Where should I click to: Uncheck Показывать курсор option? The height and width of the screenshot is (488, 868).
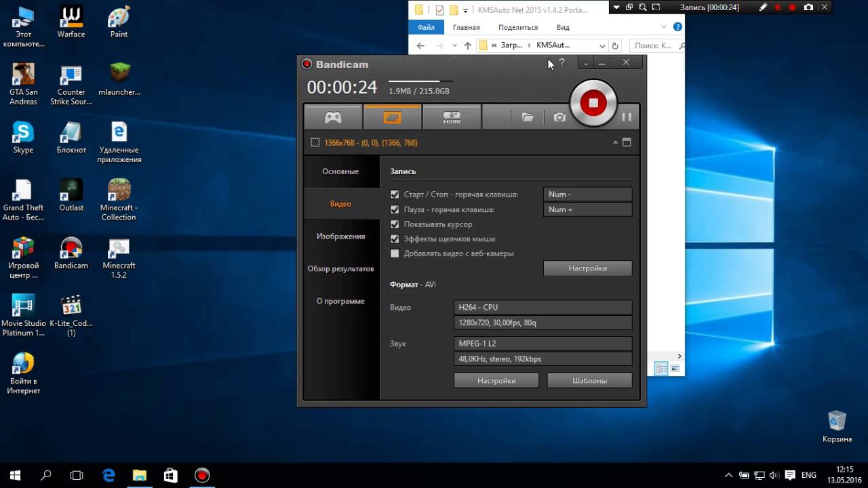click(x=395, y=224)
